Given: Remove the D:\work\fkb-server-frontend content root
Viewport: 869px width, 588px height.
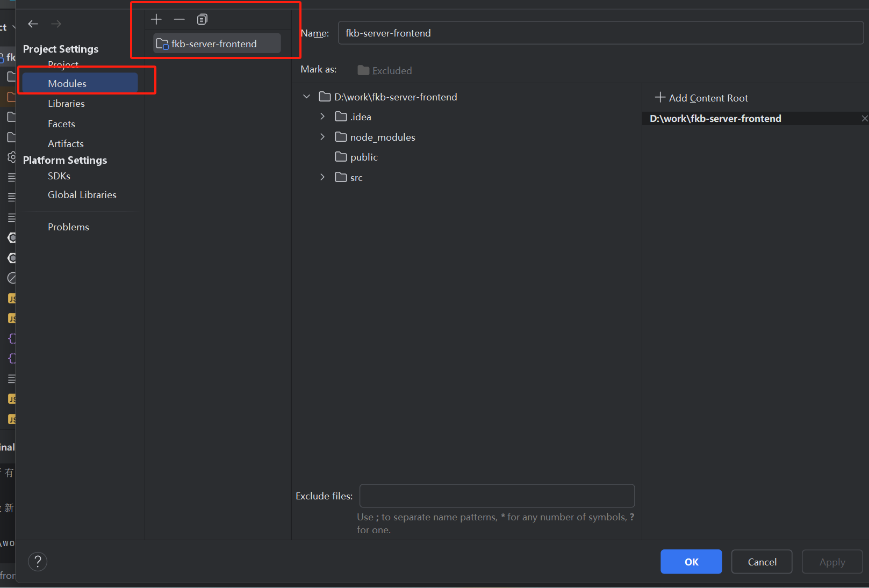Looking at the screenshot, I should (864, 118).
